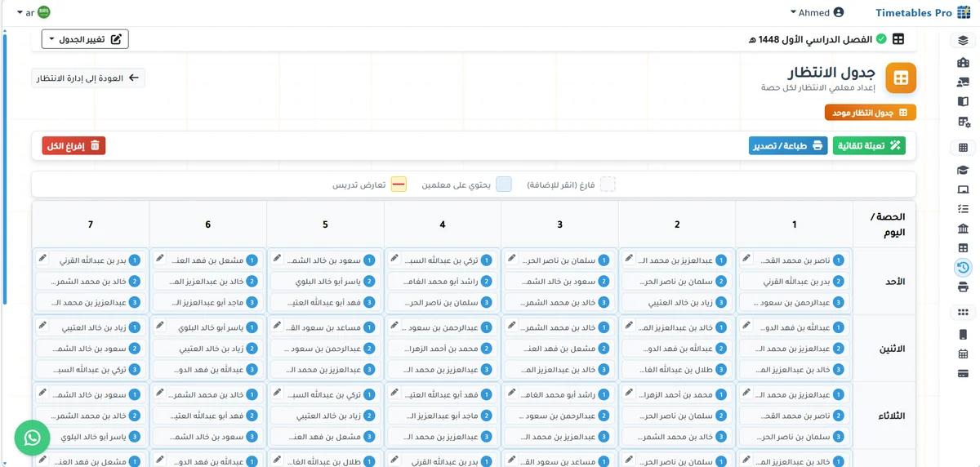Open the ar language dropdown
The height and width of the screenshot is (467, 980).
(x=32, y=13)
